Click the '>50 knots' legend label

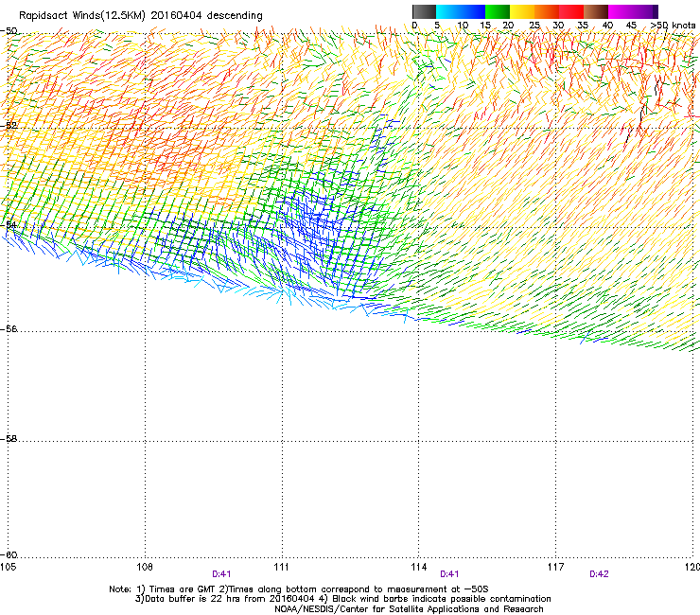tap(673, 26)
